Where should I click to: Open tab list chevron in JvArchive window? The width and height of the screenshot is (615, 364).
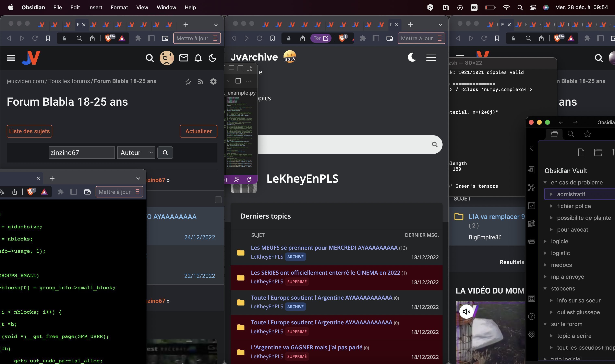[x=440, y=25]
